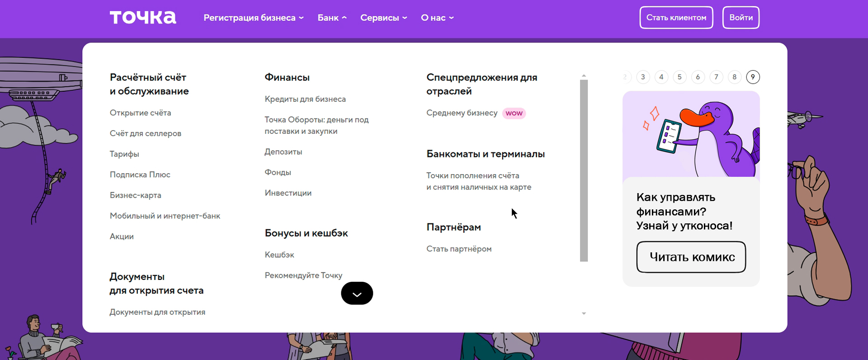
Task: Expand the Регистрация бизнеса menu
Action: (254, 18)
